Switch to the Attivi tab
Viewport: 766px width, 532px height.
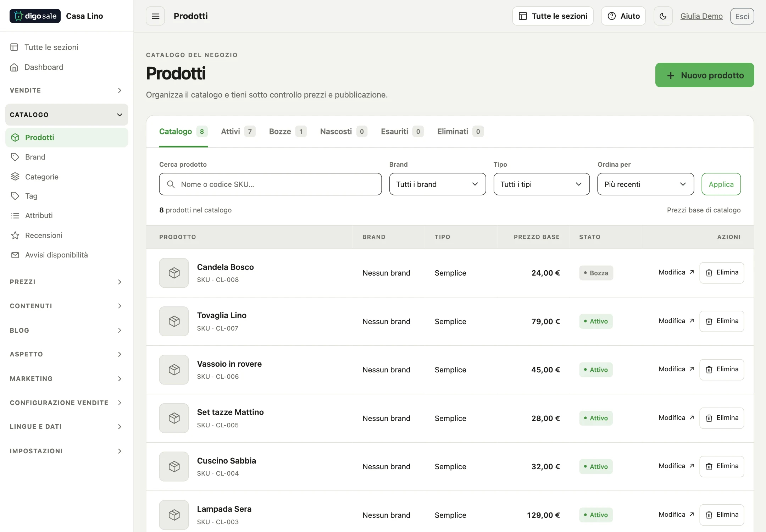click(x=238, y=132)
